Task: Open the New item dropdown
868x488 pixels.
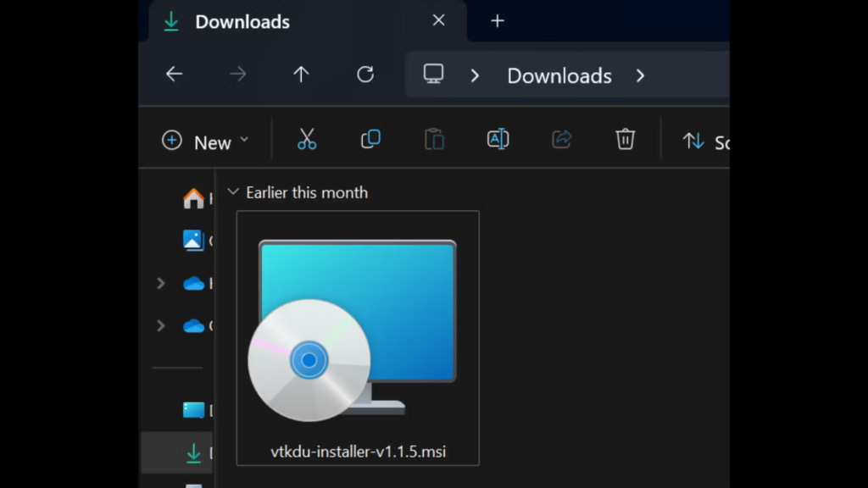Action: point(206,141)
